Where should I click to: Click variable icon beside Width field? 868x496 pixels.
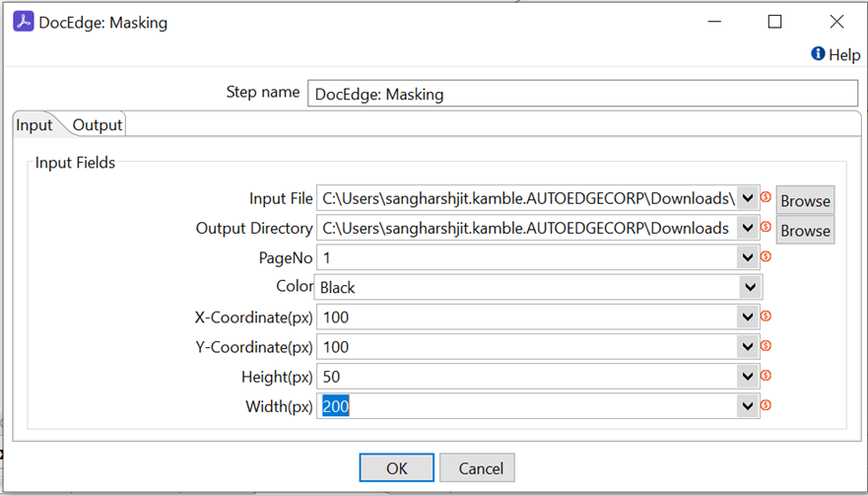pyautogui.click(x=766, y=405)
